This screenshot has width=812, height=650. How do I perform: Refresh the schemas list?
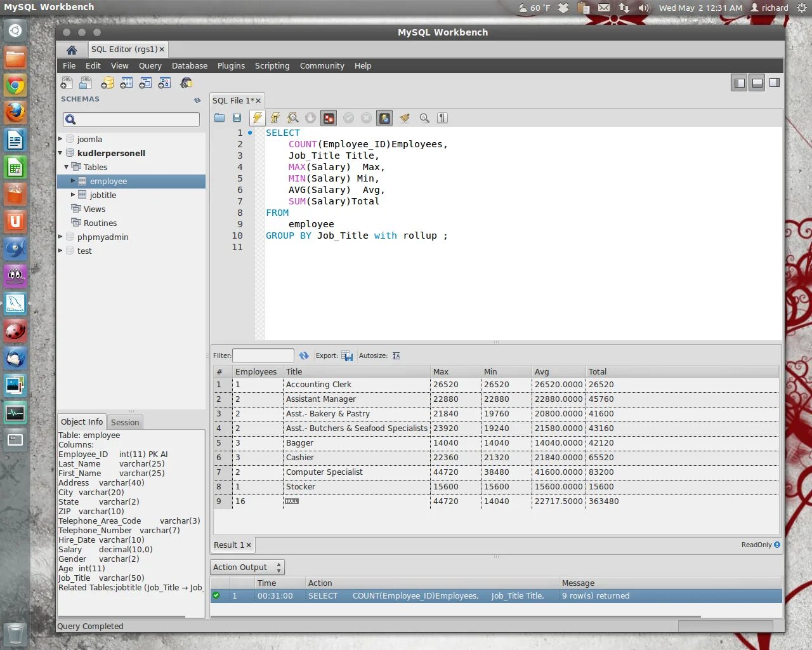coord(197,100)
